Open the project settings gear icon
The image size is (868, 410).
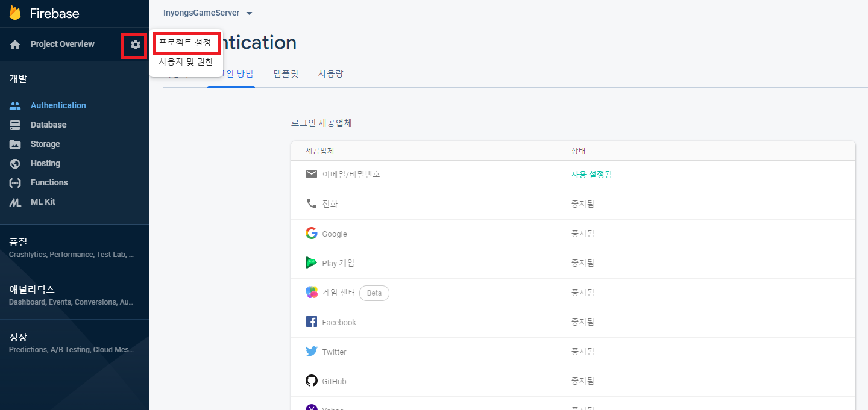(x=136, y=45)
